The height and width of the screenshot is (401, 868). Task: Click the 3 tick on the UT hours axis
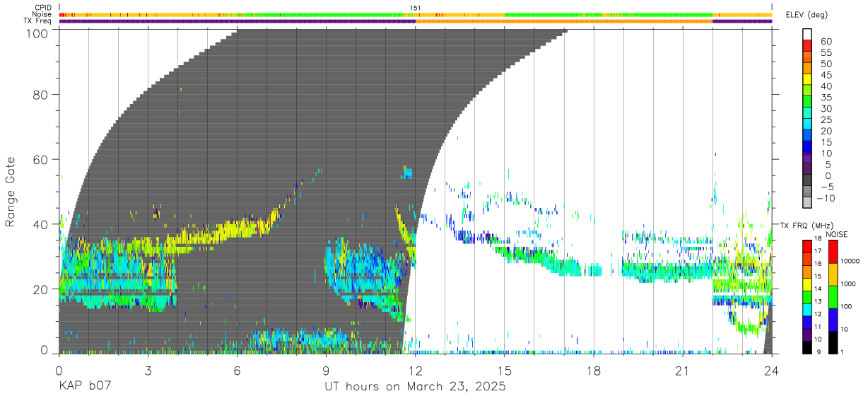pos(148,371)
